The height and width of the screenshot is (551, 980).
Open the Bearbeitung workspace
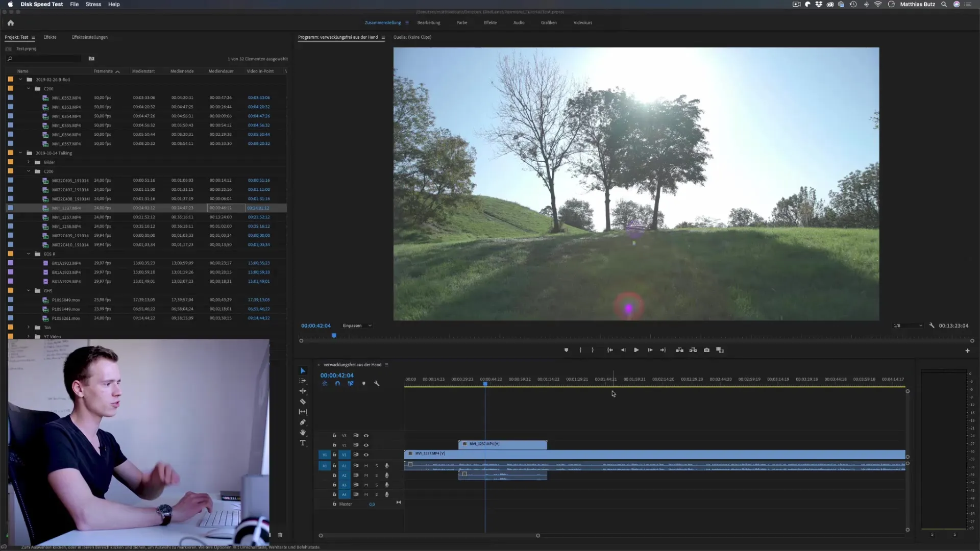tap(429, 23)
